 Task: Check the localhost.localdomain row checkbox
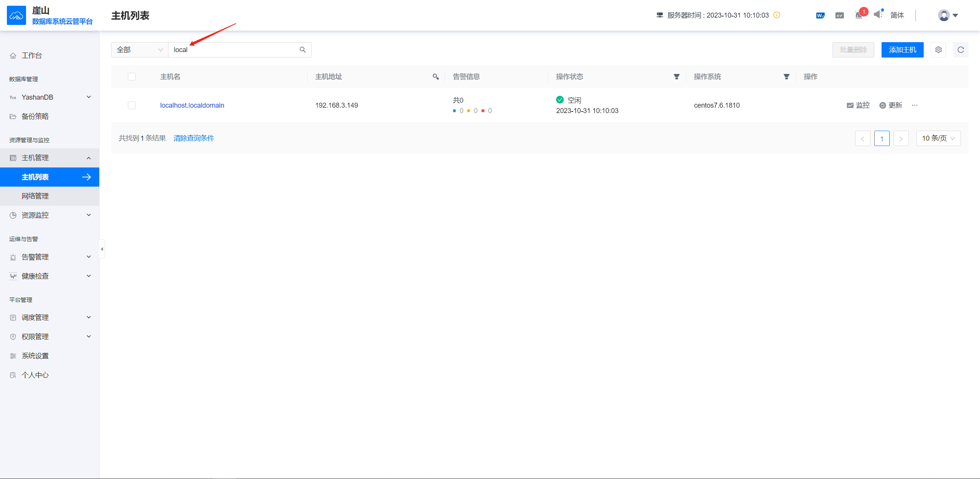click(x=132, y=105)
